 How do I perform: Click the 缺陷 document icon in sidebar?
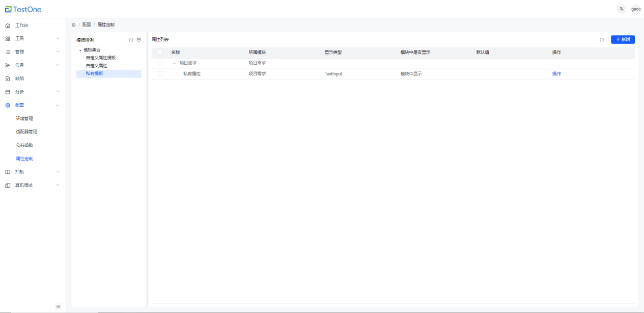[x=8, y=79]
